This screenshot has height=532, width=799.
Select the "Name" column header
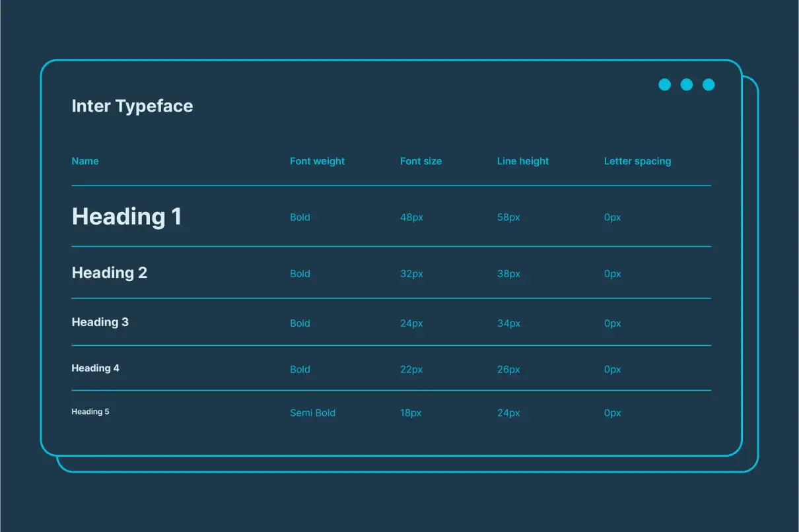coord(85,161)
